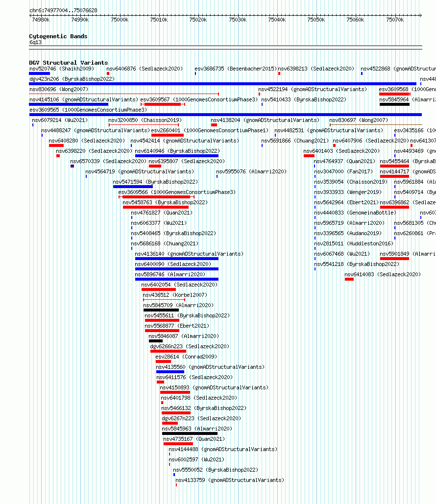Click the red bar under nsv5901849

(394, 259)
